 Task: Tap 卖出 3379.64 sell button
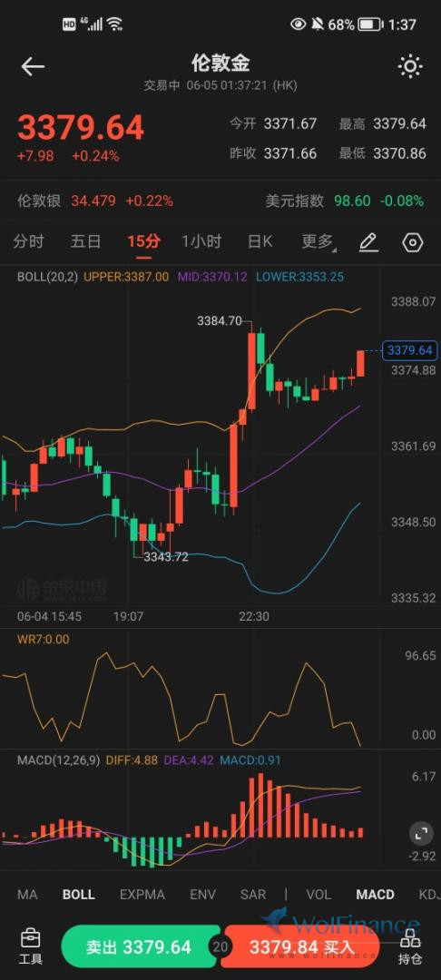(142, 946)
